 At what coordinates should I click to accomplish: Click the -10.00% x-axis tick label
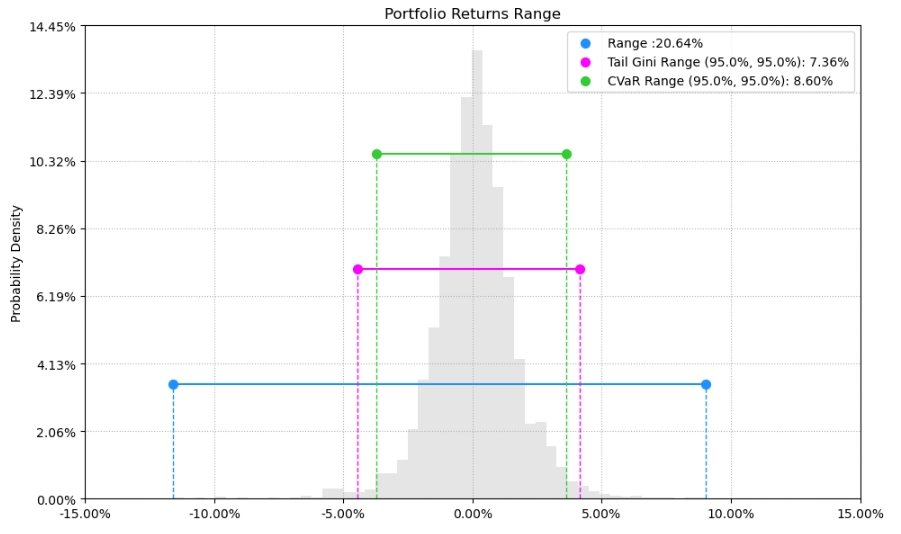coord(213,514)
